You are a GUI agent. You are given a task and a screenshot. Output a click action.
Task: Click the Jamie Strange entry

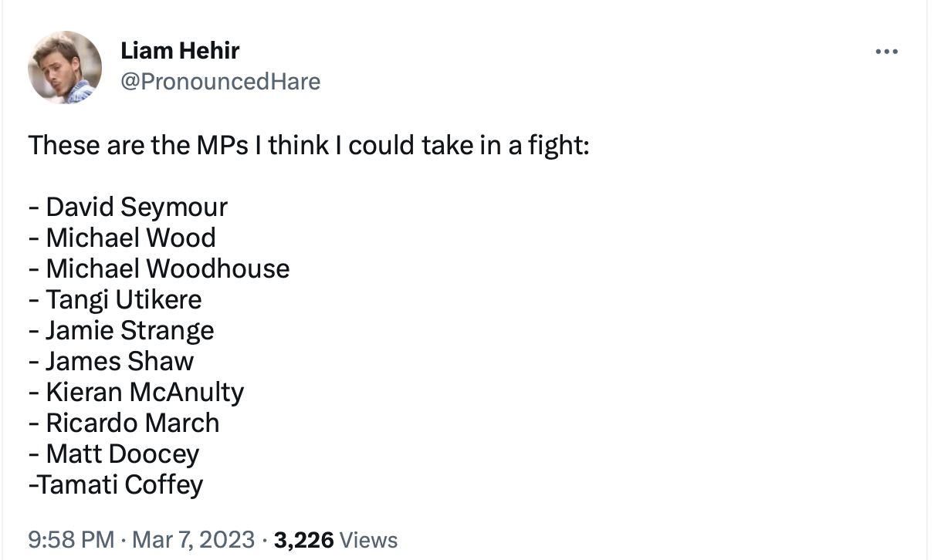130,330
